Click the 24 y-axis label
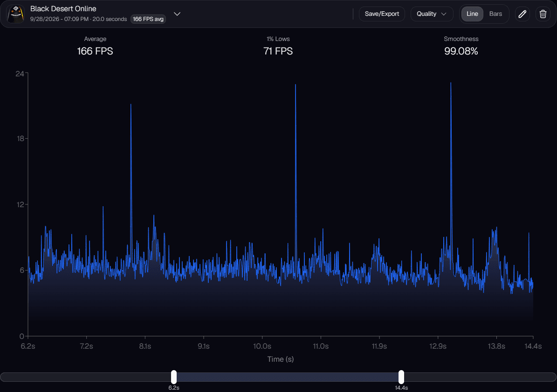The height and width of the screenshot is (392, 557). pos(20,74)
